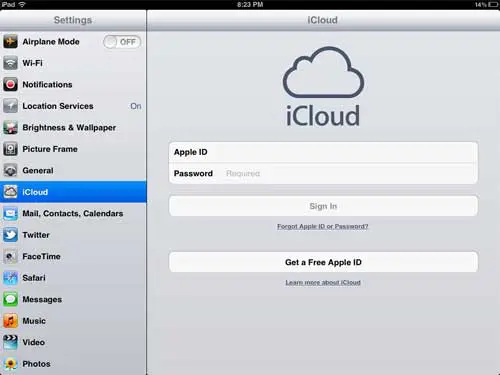The height and width of the screenshot is (375, 500).
Task: Open Learn more about iCloud link
Action: coord(323,283)
